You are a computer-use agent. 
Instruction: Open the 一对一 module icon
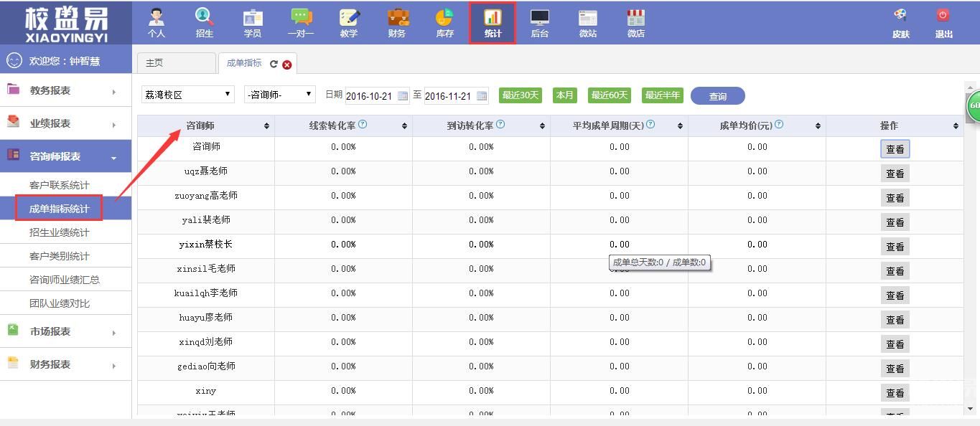click(x=301, y=23)
